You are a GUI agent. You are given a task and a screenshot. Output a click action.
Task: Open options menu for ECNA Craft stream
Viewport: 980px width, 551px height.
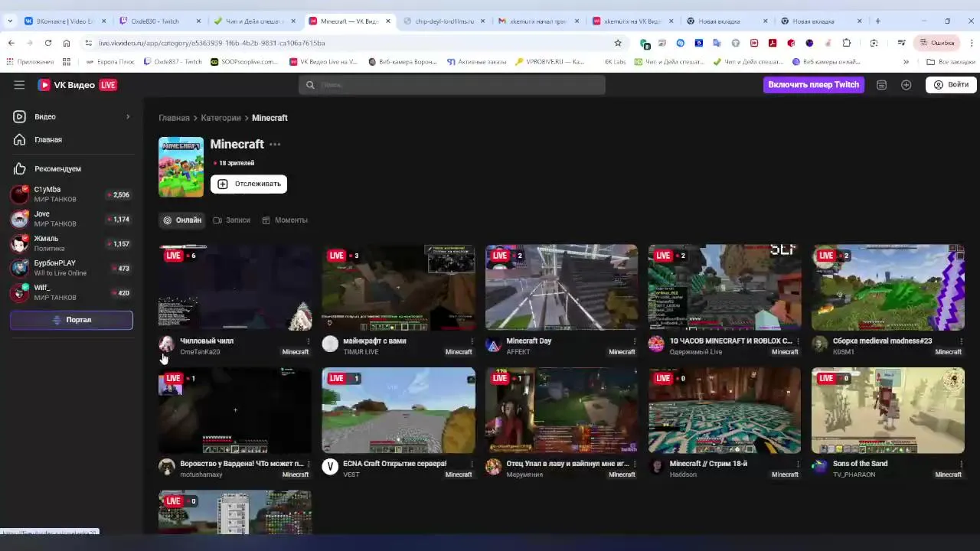[472, 464]
